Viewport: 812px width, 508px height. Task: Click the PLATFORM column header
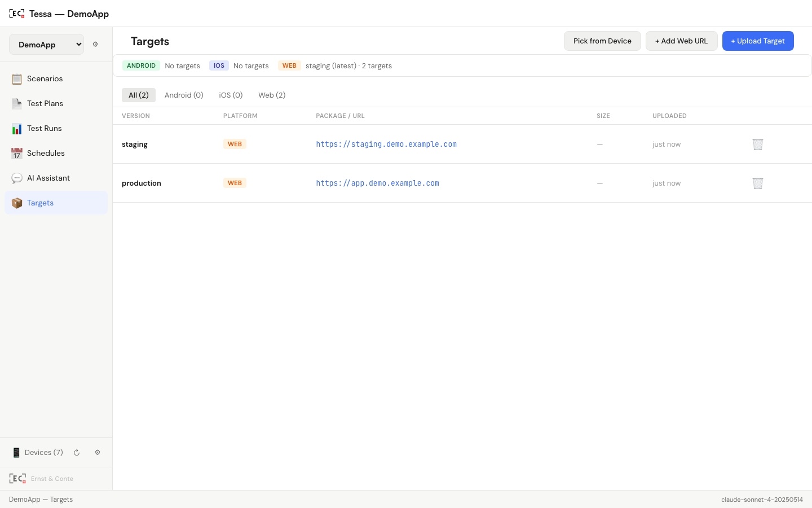240,116
